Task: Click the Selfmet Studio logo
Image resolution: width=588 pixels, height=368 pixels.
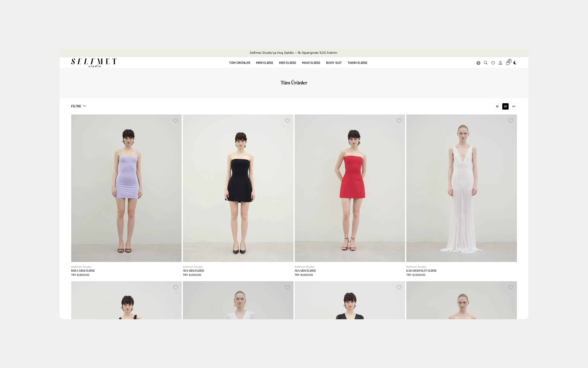Action: (x=94, y=63)
